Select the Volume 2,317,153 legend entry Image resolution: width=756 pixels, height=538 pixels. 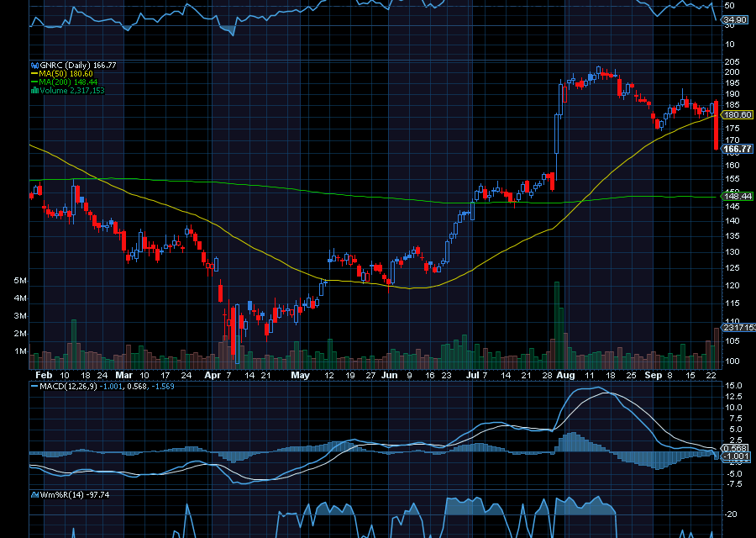click(72, 90)
